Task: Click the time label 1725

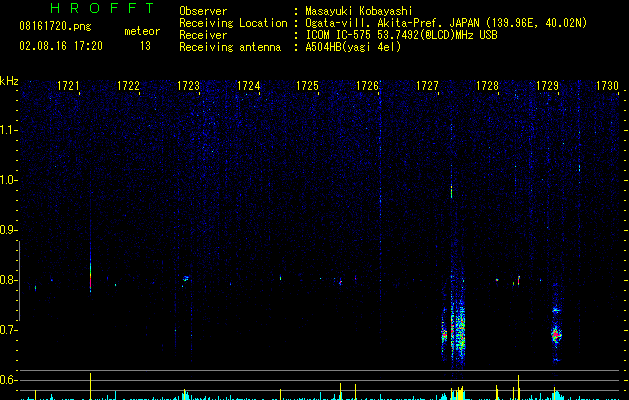Action: click(307, 86)
